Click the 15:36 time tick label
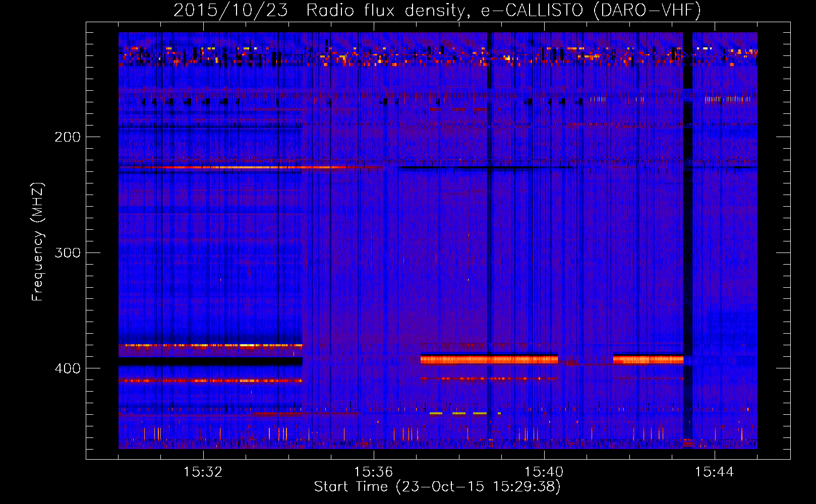This screenshot has height=504, width=816. (x=374, y=472)
